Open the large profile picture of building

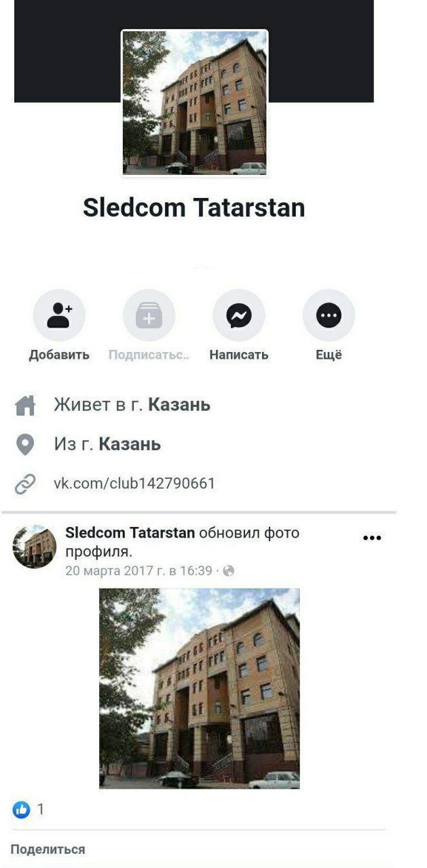coord(195,103)
